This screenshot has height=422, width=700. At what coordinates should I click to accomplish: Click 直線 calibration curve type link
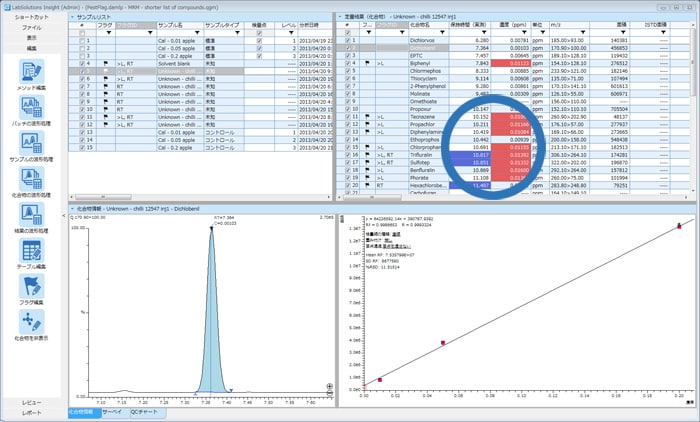click(396, 234)
